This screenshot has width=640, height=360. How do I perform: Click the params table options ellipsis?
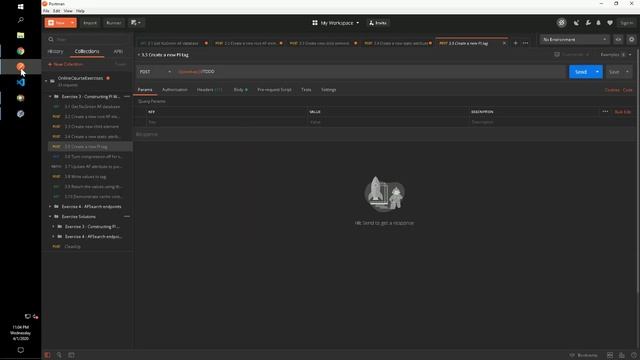point(605,111)
